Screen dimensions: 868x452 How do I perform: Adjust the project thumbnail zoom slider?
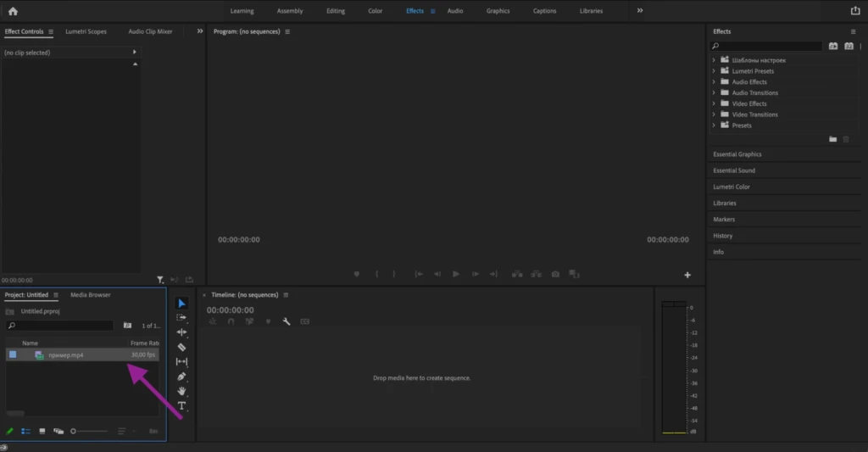click(88, 431)
